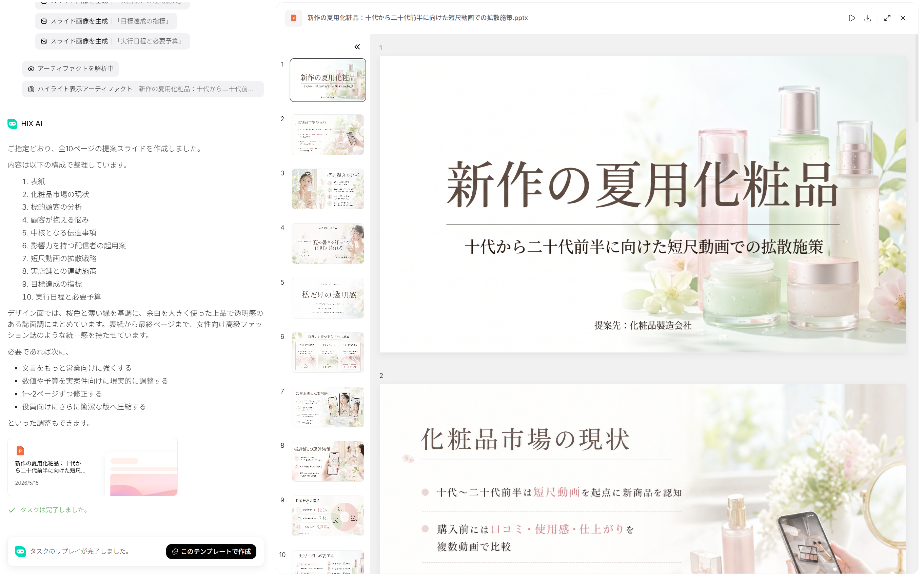Click bullet 文言をもっと営業向けに強くする
This screenshot has width=924, height=579.
(77, 368)
